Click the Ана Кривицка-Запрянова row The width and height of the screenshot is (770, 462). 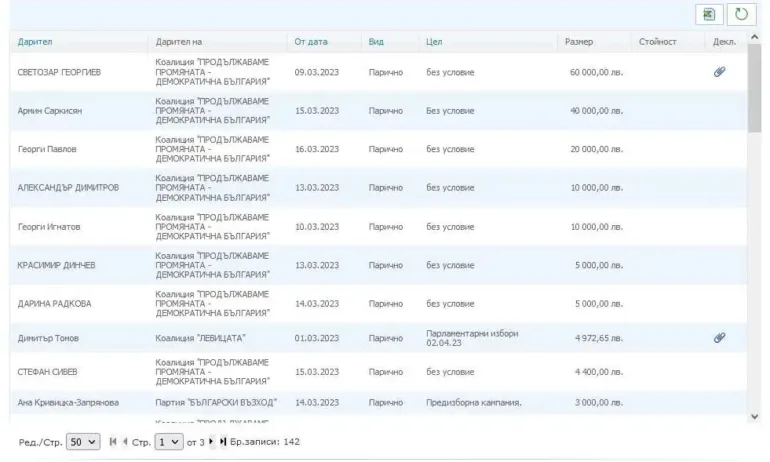70,403
